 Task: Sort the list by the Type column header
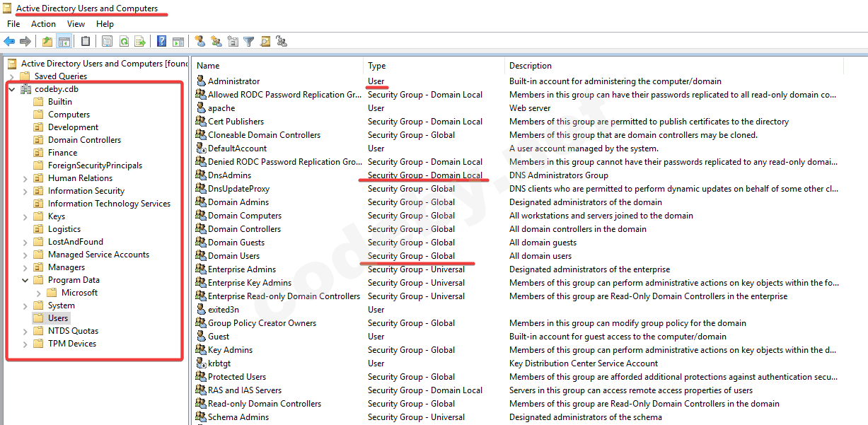click(434, 66)
